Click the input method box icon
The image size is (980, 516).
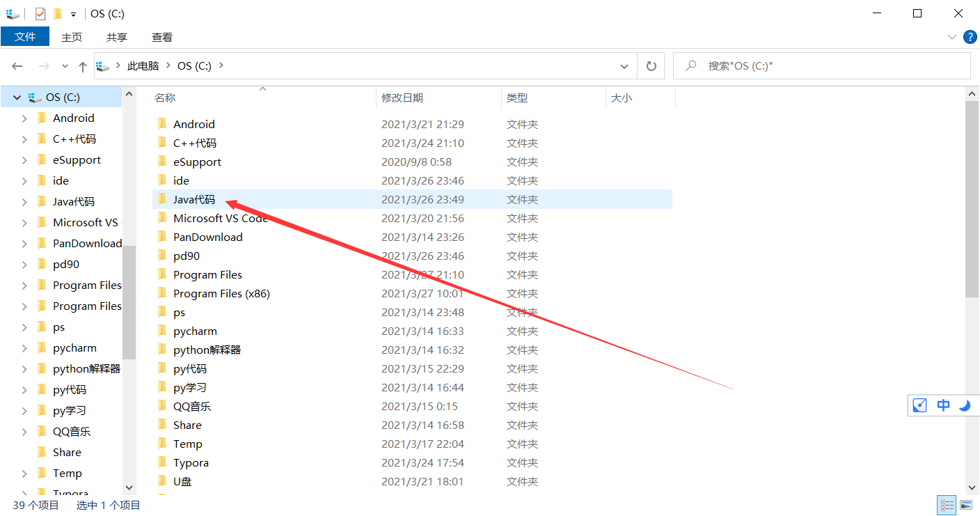[x=920, y=405]
